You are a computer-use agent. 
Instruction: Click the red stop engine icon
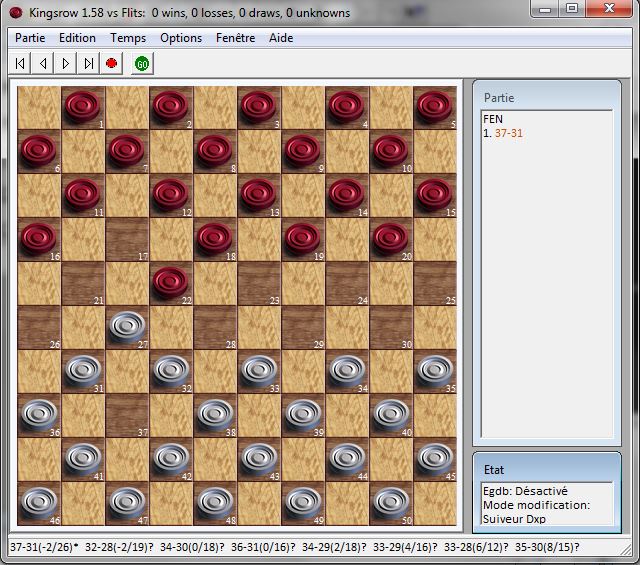tap(112, 63)
